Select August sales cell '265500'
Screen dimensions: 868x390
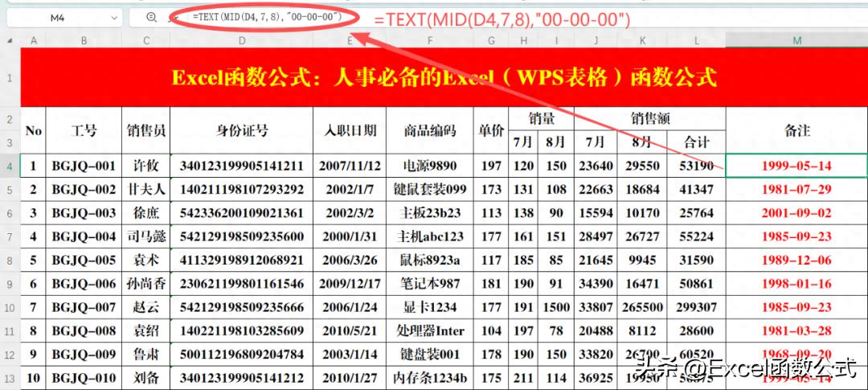(x=642, y=307)
